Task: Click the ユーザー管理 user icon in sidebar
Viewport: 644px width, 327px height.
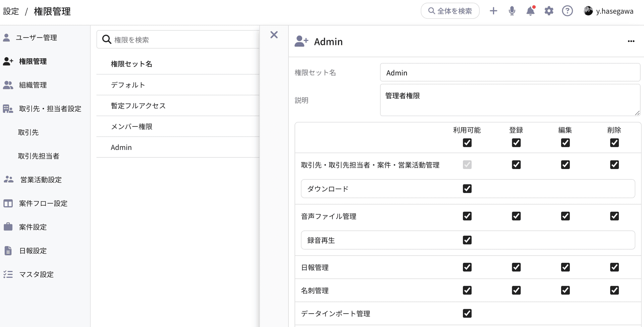Action: tap(6, 37)
